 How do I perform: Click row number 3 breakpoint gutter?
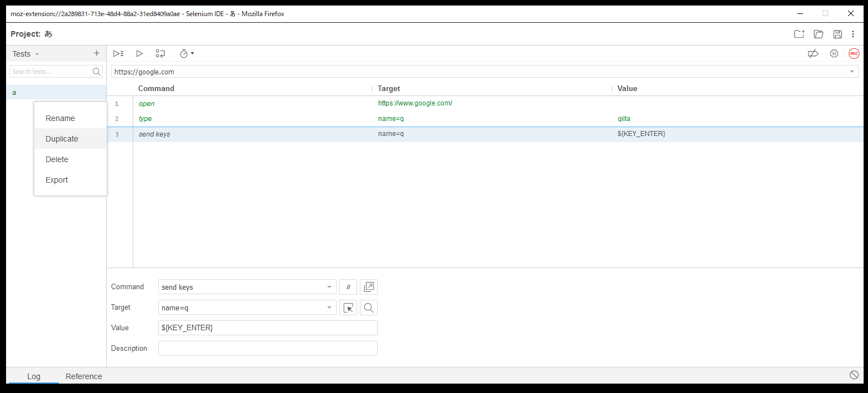click(x=117, y=134)
